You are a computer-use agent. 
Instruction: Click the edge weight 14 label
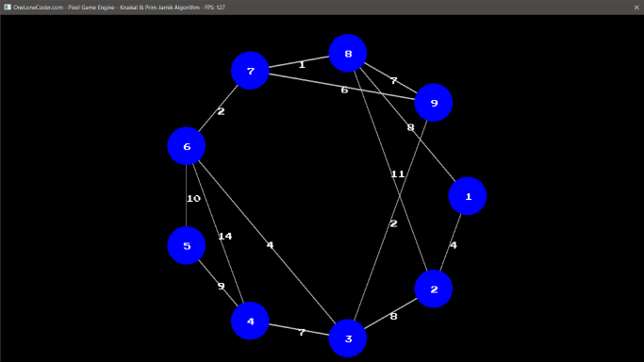pyautogui.click(x=225, y=237)
